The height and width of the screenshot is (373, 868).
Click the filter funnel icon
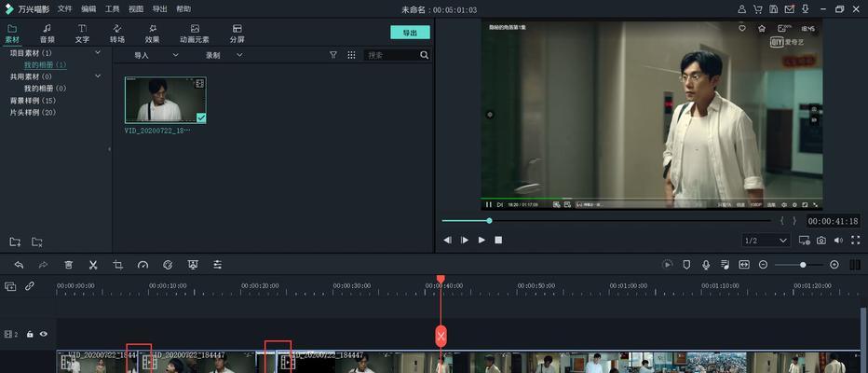tap(333, 55)
